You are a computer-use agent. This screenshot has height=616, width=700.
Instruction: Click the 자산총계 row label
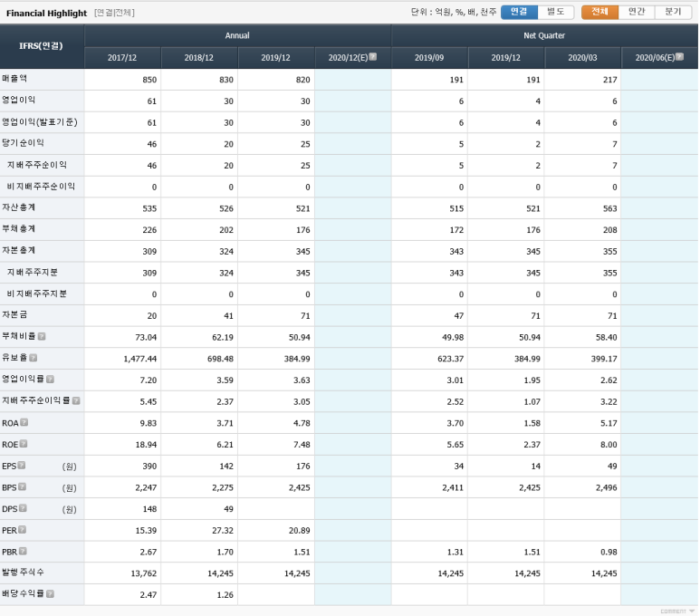[x=19, y=207]
